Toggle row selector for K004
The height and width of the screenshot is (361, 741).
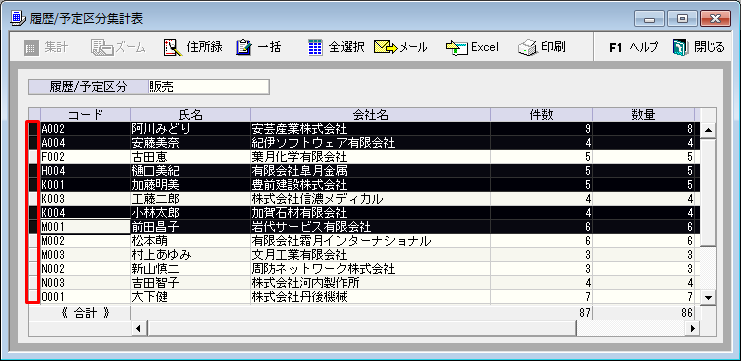(33, 212)
